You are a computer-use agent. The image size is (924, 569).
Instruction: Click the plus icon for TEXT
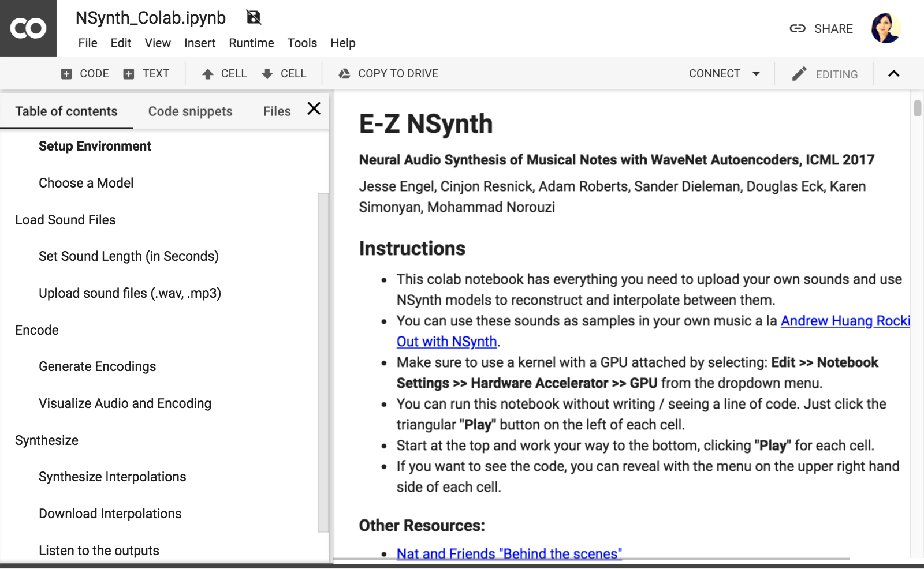(129, 74)
